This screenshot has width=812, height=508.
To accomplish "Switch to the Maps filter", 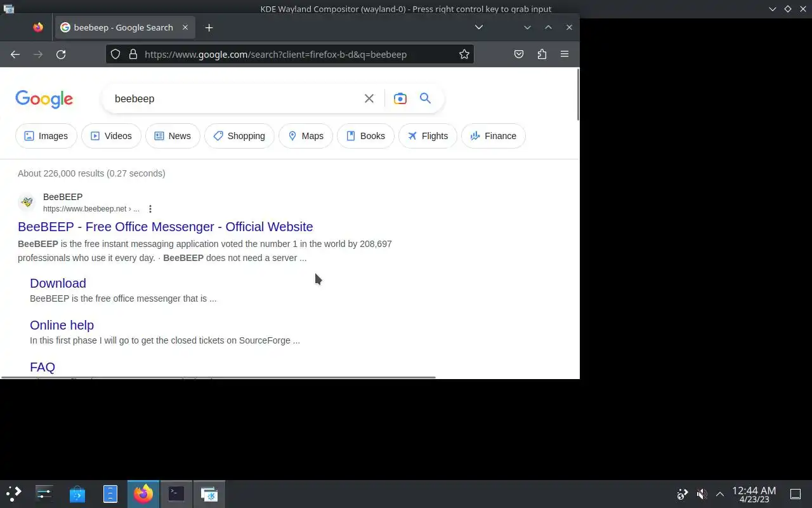I will click(x=306, y=136).
